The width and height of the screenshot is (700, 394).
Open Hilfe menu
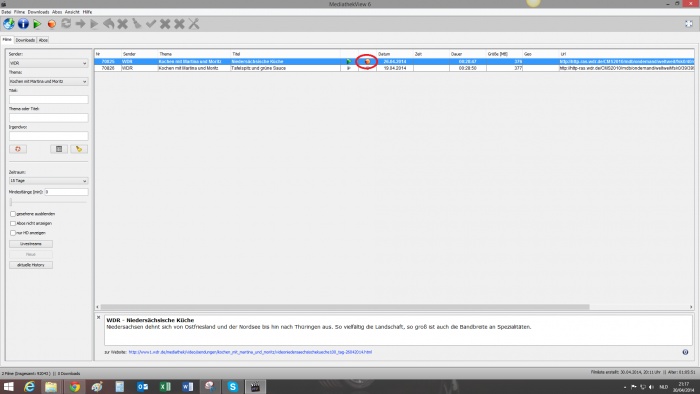click(88, 12)
